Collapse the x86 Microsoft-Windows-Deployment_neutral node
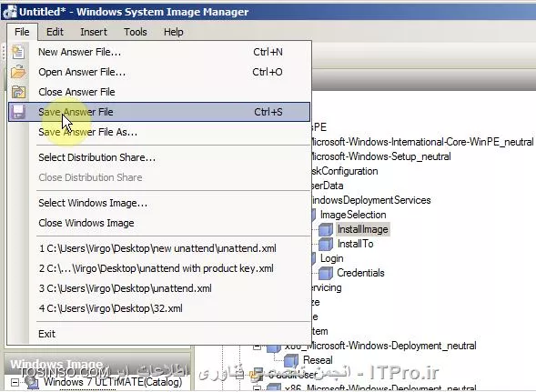Viewport: 536px width, 392px height. click(257, 347)
